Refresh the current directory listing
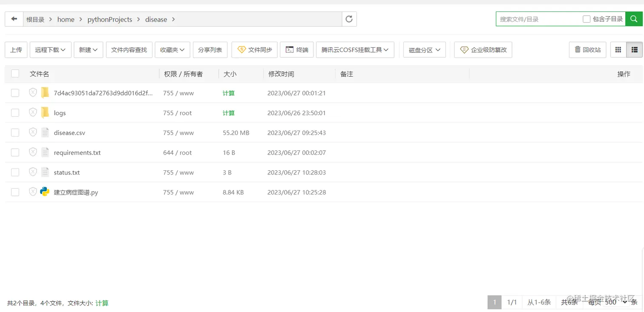Image resolution: width=644 pixels, height=312 pixels. [x=349, y=19]
